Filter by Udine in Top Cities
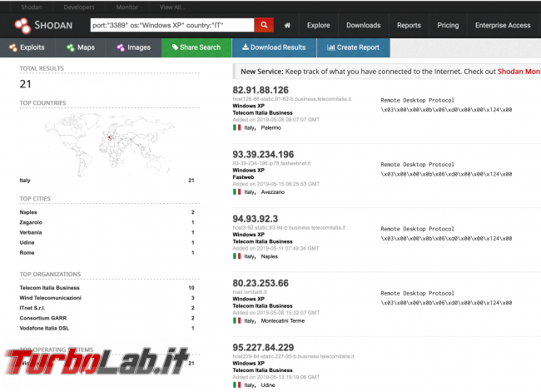Viewport: 541px width, 392px height. [x=27, y=242]
